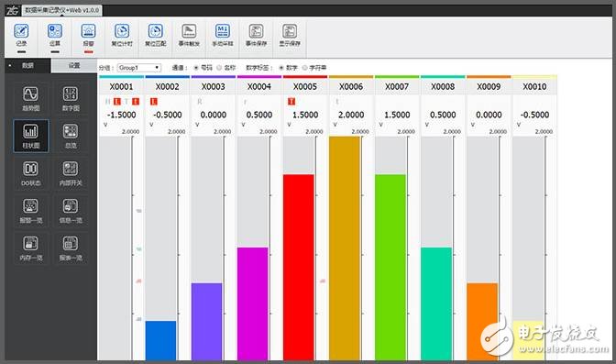Switch to the 设置 settings tab
Viewport: 616px width, 364px height.
pyautogui.click(x=74, y=66)
